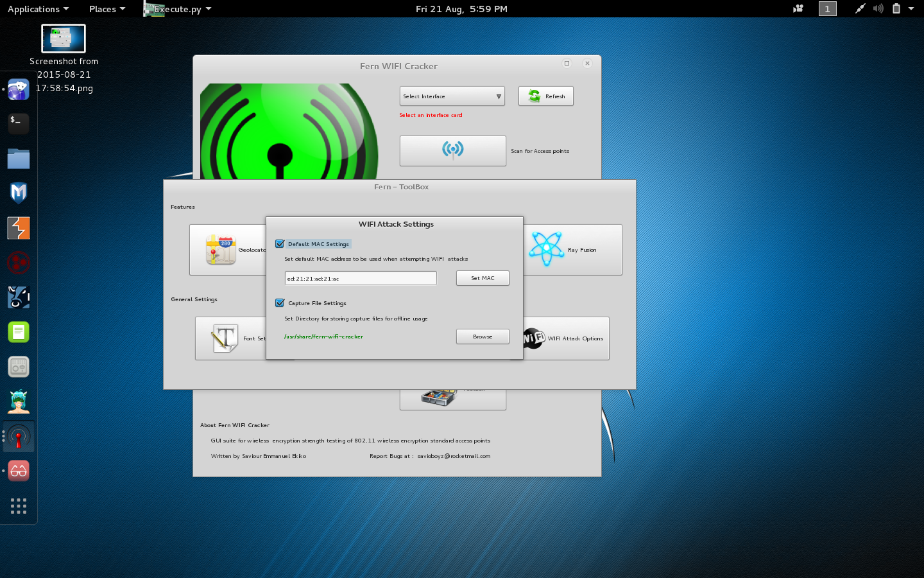The image size is (924, 578).
Task: Expand the Select Interface dropdown
Action: click(x=452, y=96)
